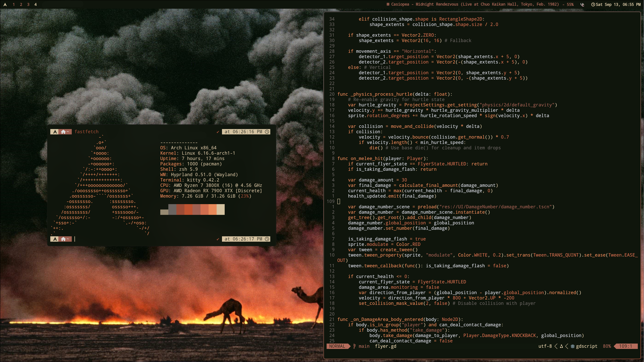Click the flyer.gd filename in statusline
The width and height of the screenshot is (644, 362).
(385, 346)
